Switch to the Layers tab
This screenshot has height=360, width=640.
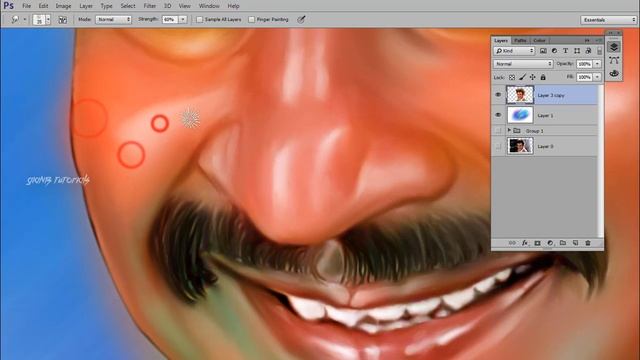coord(501,40)
